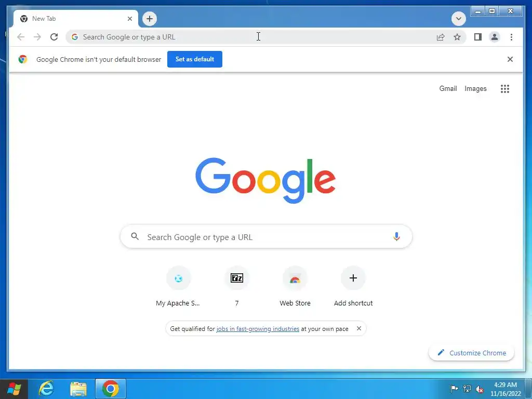Image resolution: width=532 pixels, height=399 pixels.
Task: Click the Google icon in address bar
Action: (x=75, y=37)
